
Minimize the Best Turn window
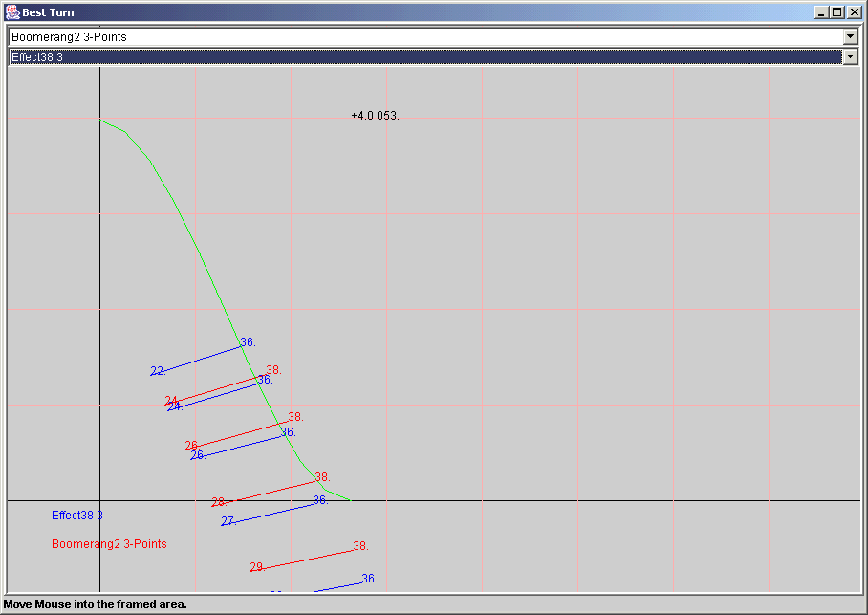[821, 12]
